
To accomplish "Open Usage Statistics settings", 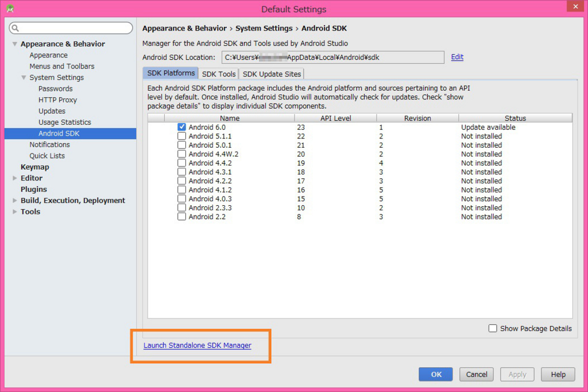I will point(64,122).
